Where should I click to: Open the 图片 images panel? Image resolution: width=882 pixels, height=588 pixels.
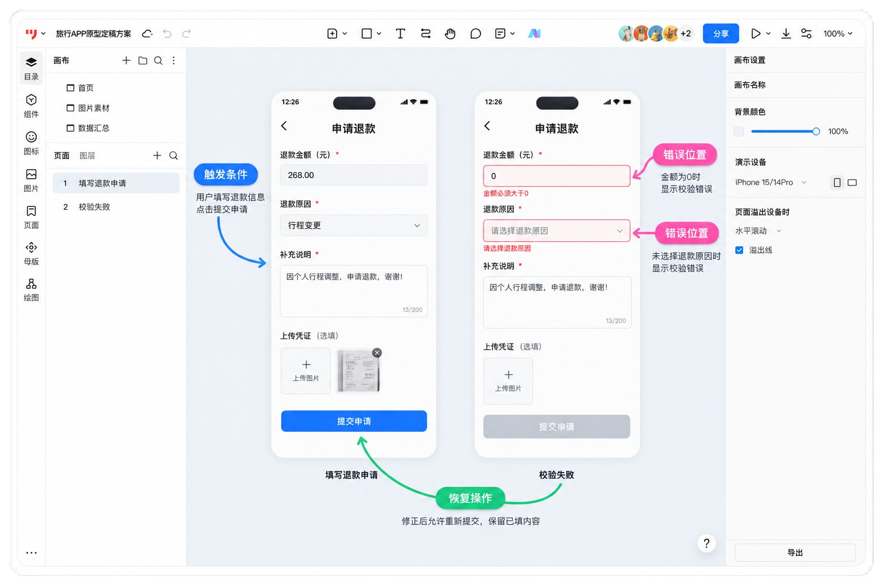31,180
